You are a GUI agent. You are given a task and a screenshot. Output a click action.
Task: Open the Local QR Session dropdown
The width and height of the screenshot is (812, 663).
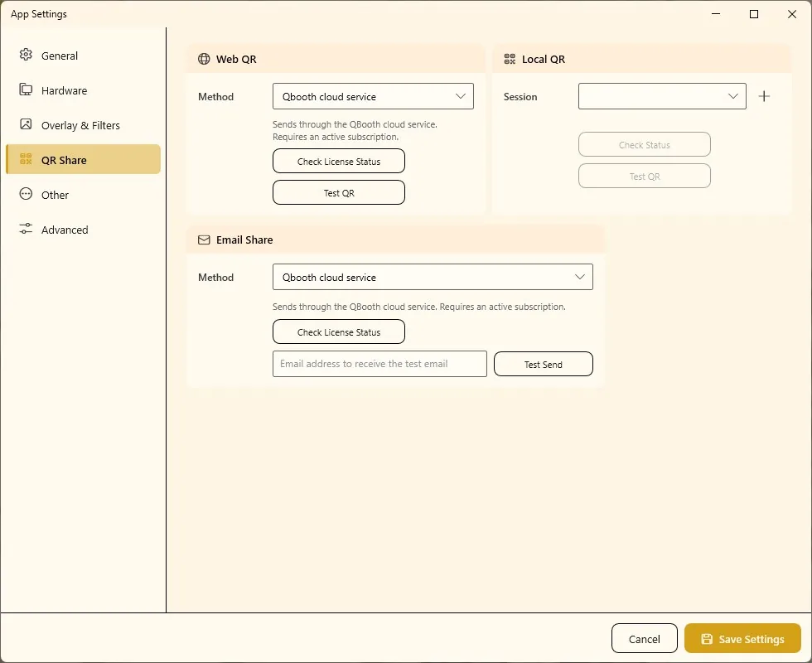pos(662,96)
